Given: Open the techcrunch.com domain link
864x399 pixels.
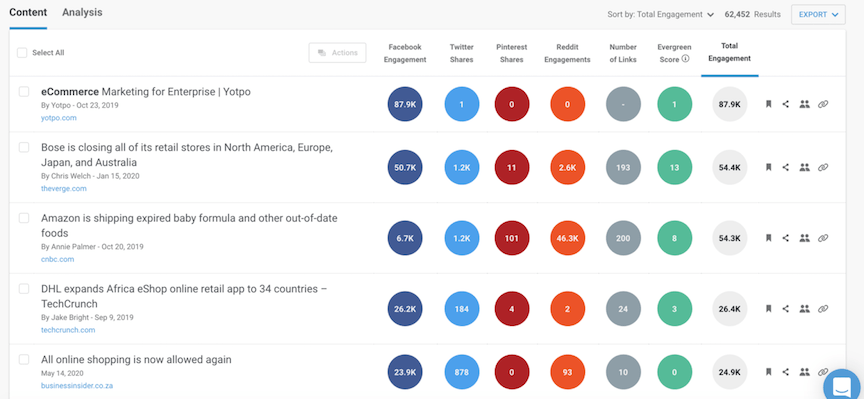Looking at the screenshot, I should [x=68, y=330].
